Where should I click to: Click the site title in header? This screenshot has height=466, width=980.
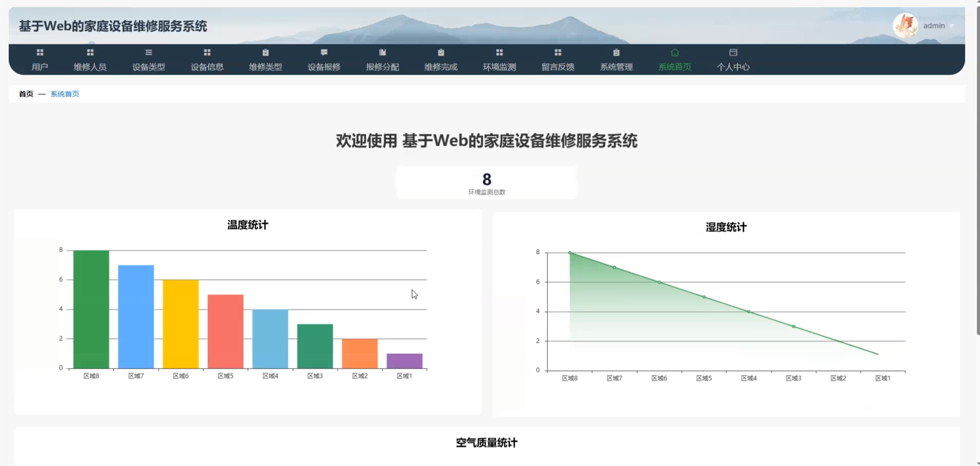point(113,26)
